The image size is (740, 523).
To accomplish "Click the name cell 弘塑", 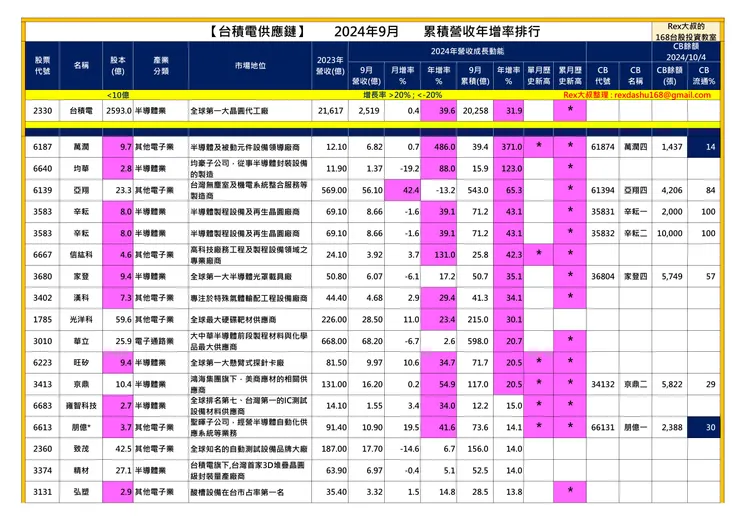I will tap(81, 492).
